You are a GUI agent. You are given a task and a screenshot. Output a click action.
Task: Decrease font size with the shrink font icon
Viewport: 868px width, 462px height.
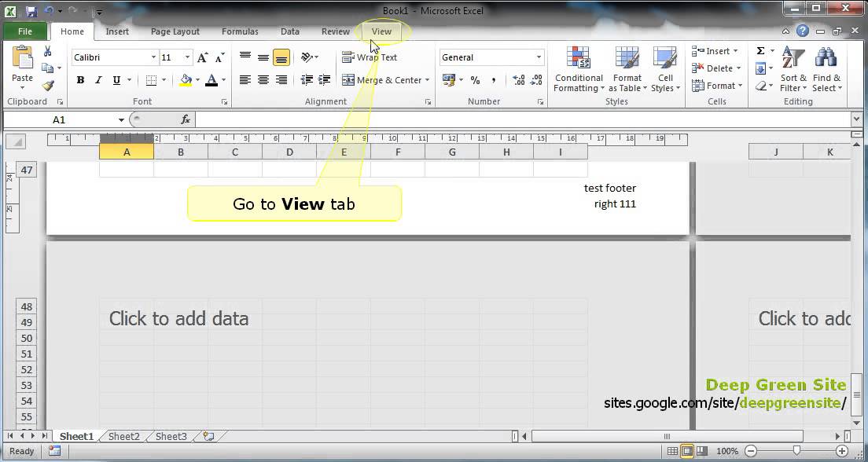(x=220, y=57)
